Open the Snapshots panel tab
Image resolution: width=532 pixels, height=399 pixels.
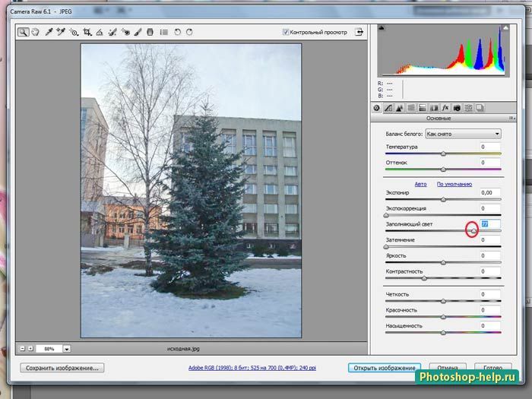480,108
